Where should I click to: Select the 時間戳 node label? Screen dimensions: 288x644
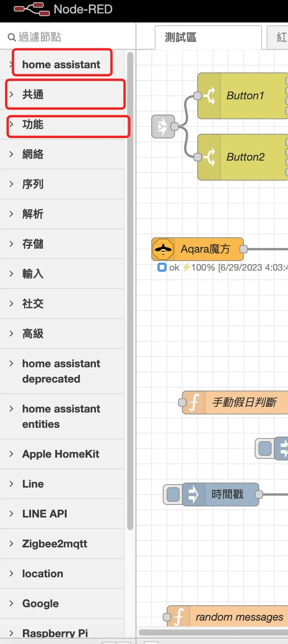pos(227,494)
